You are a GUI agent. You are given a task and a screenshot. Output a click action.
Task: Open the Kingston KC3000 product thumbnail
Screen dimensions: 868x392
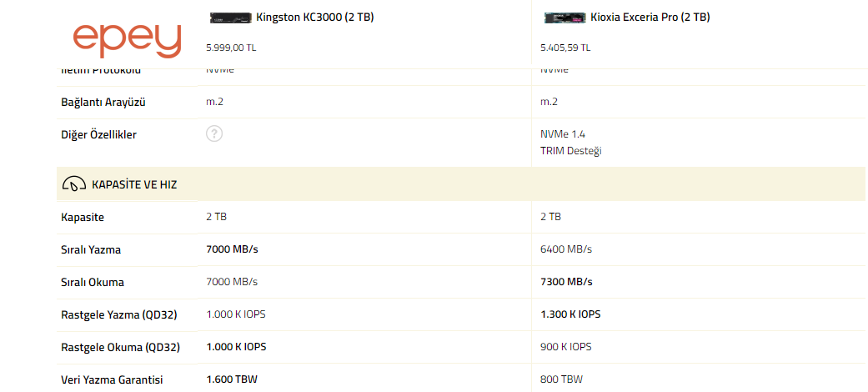(x=230, y=18)
